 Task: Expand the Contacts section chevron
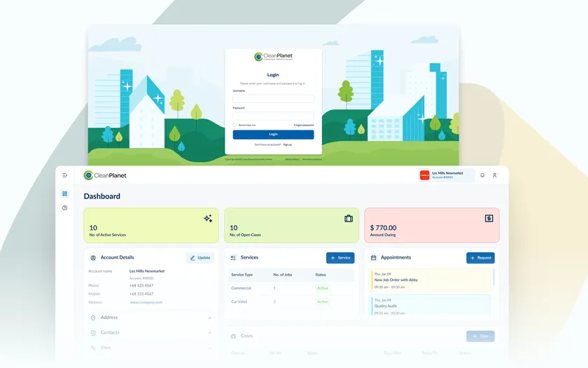pos(209,333)
